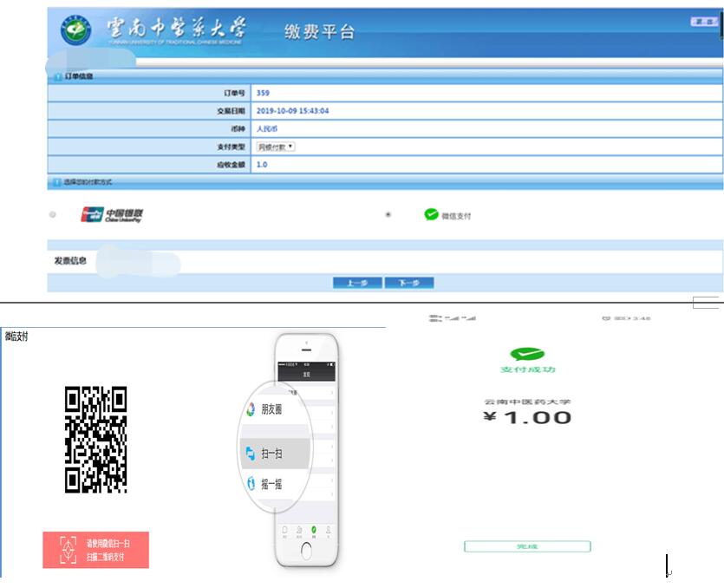
Task: Click the 上一步 previous step button
Action: pyautogui.click(x=357, y=283)
